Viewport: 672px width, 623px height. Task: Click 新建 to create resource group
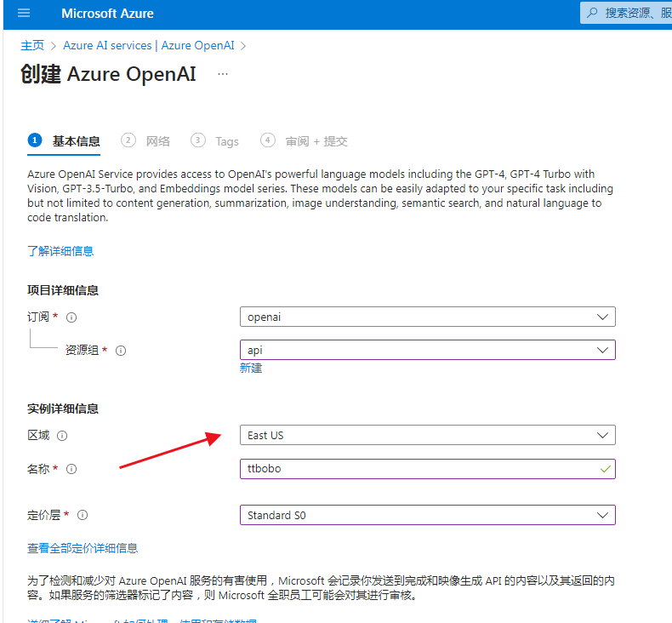[x=251, y=368]
